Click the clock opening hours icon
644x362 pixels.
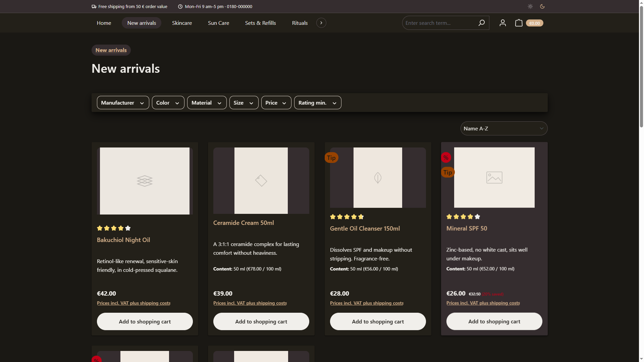pyautogui.click(x=180, y=6)
